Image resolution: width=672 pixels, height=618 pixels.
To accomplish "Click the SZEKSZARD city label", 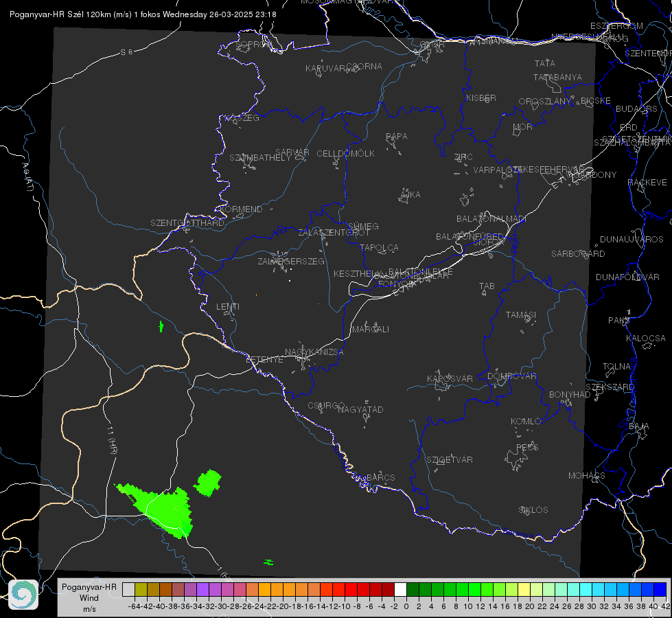I will click(610, 387).
